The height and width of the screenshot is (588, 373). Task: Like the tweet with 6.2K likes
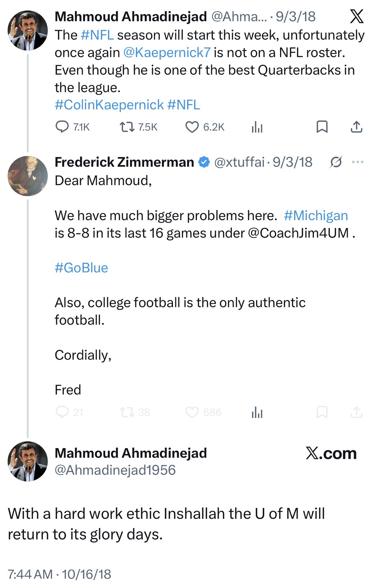(192, 127)
